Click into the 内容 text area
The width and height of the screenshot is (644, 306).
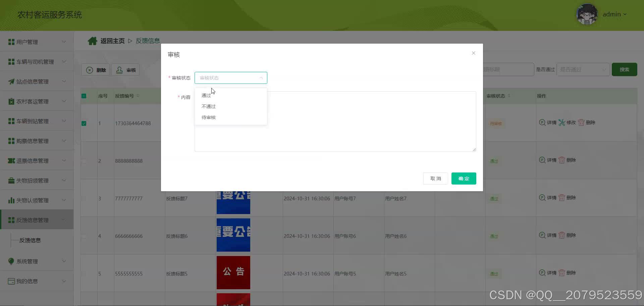coord(335,121)
